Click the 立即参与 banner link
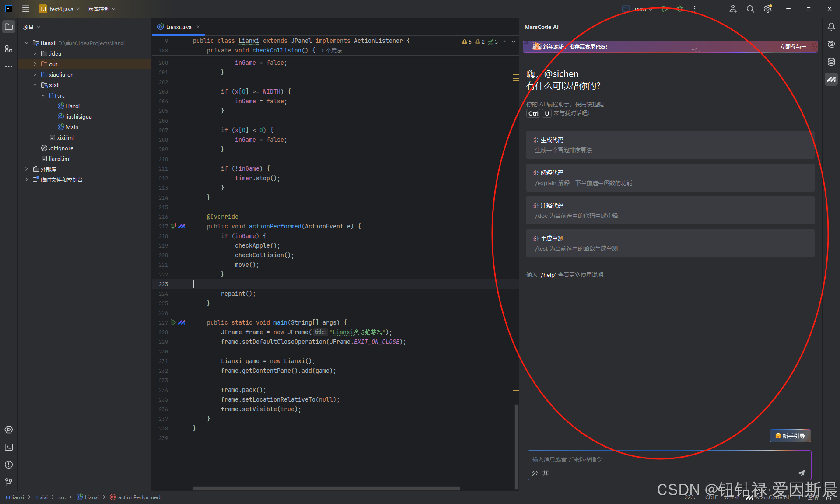Screen dimensions: 840x504 (793, 46)
